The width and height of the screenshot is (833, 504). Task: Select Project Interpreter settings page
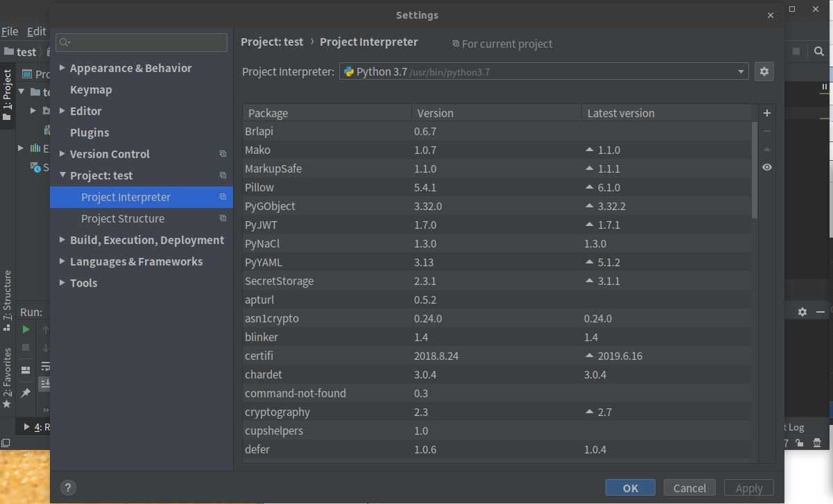click(141, 197)
